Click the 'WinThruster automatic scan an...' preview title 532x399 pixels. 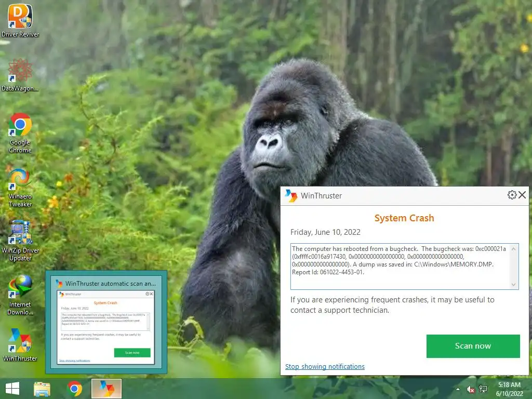tap(111, 283)
